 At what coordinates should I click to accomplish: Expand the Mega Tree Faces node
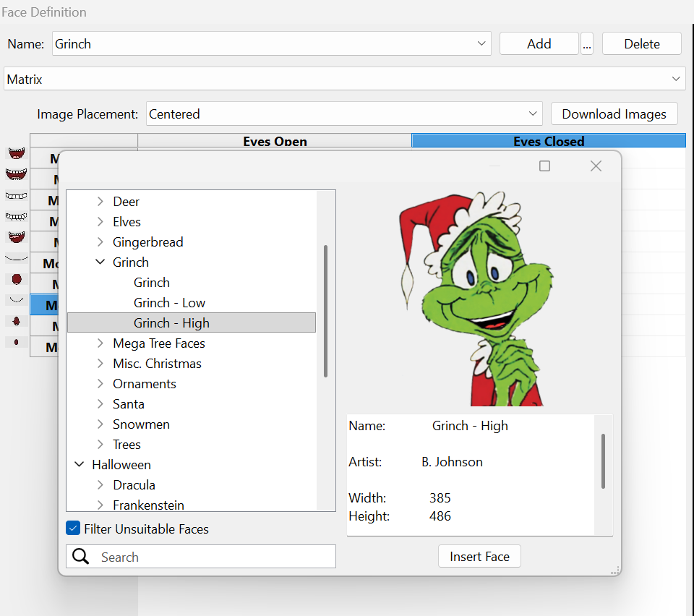pyautogui.click(x=100, y=343)
